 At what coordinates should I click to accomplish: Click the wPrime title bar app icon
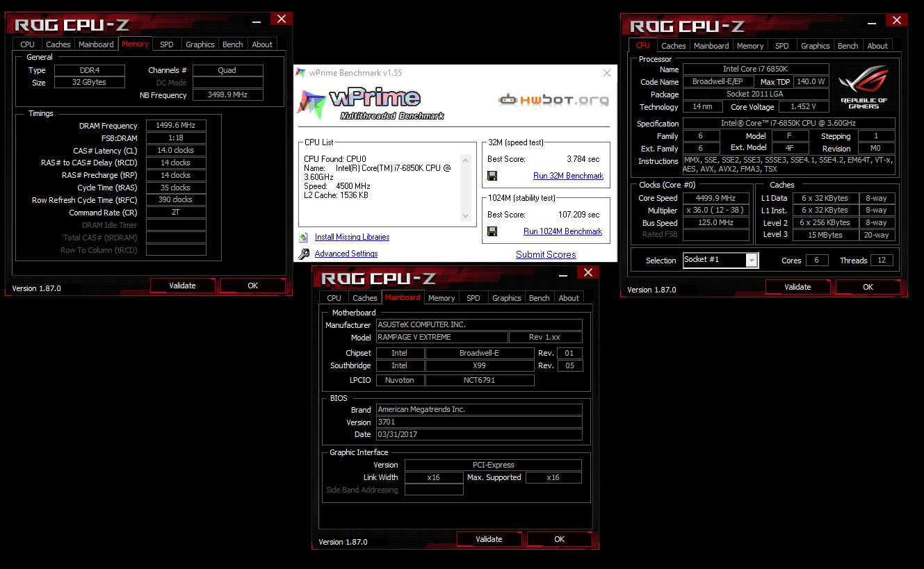pyautogui.click(x=301, y=72)
